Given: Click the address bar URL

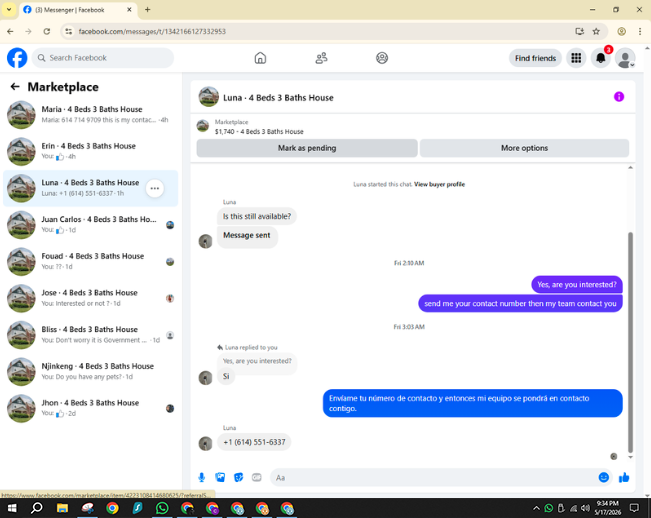Looking at the screenshot, I should pos(152,32).
